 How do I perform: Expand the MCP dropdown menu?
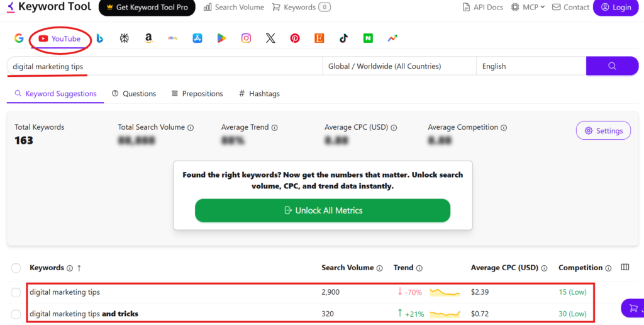click(528, 8)
